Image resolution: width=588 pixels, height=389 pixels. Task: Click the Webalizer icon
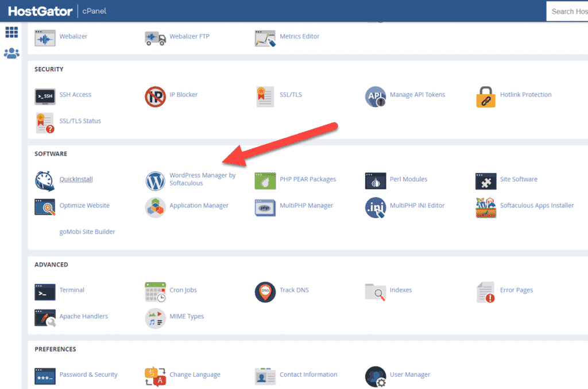[45, 38]
